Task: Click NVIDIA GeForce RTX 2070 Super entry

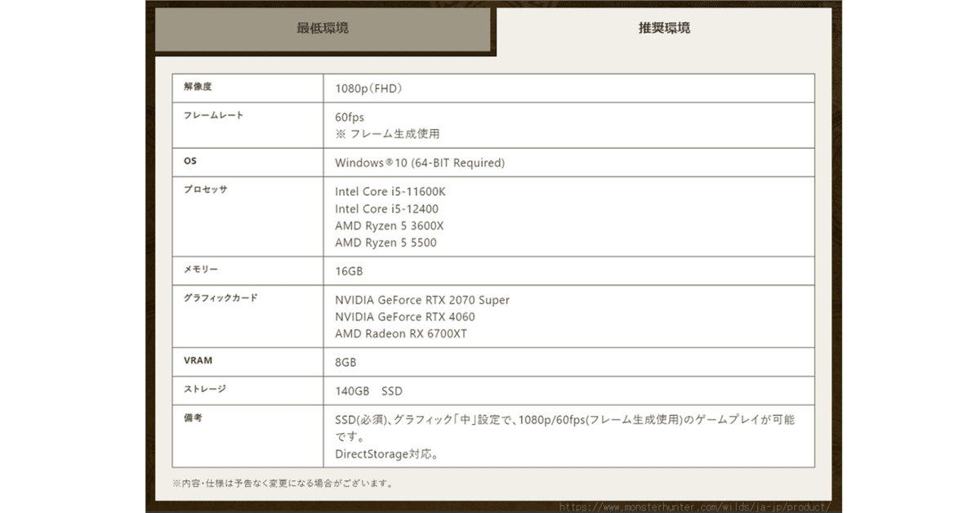Action: coord(422,300)
